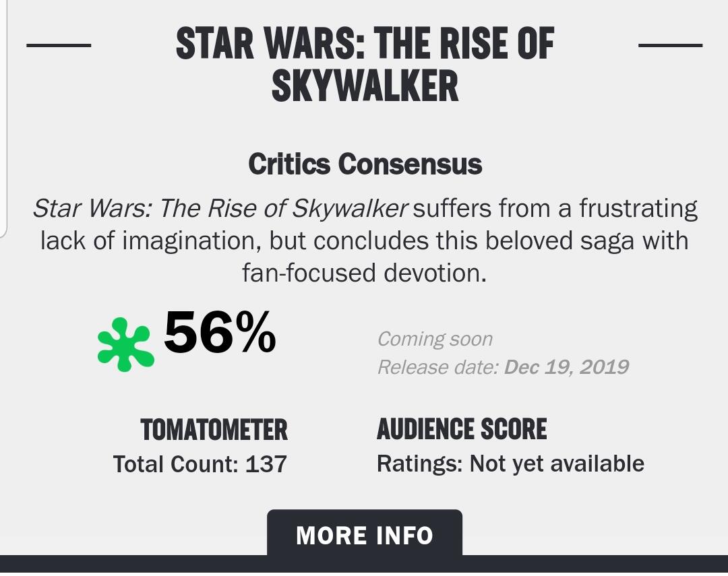
Task: Click the italic movie title in consensus
Action: (x=220, y=208)
